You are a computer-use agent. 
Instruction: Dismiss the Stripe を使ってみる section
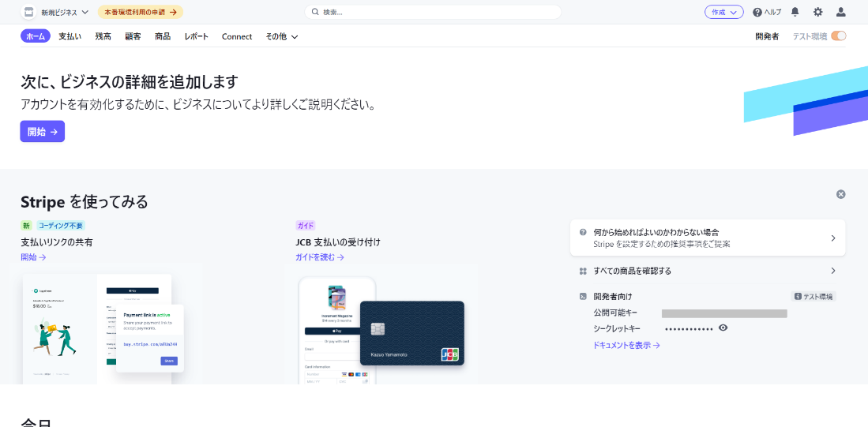841,194
